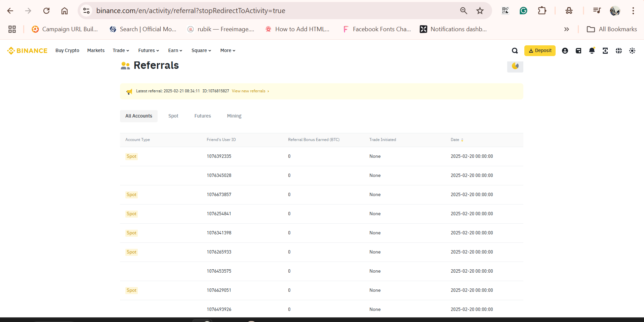Open Campaign URL Builder bookmark
644x322 pixels.
(65, 29)
